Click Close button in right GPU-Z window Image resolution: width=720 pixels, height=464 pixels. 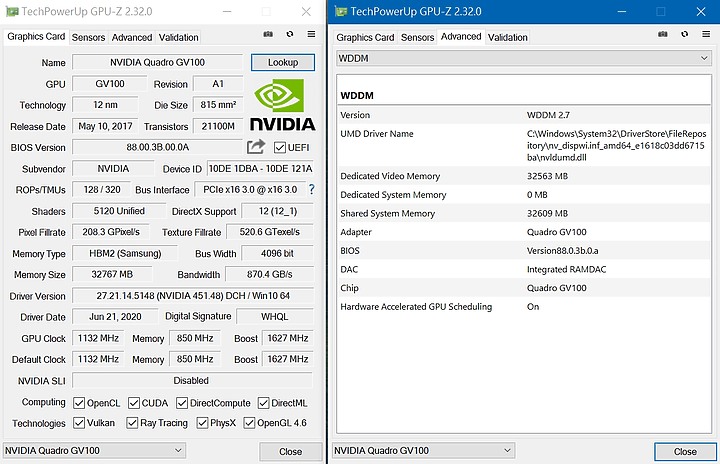685,452
